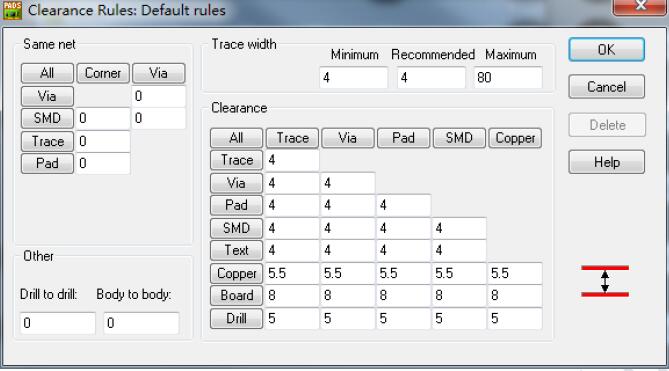Viewport: 669px width, 371px height.
Task: Click the Corner column button in Same net
Action: [x=103, y=73]
